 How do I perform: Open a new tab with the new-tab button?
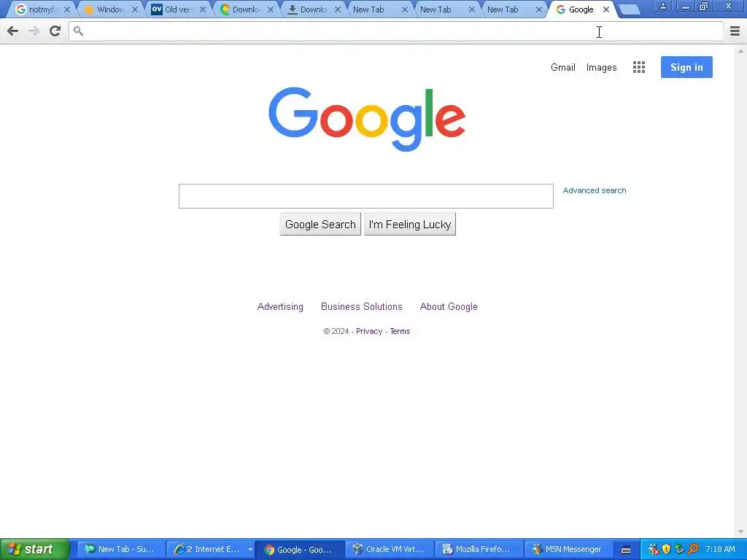pyautogui.click(x=630, y=9)
